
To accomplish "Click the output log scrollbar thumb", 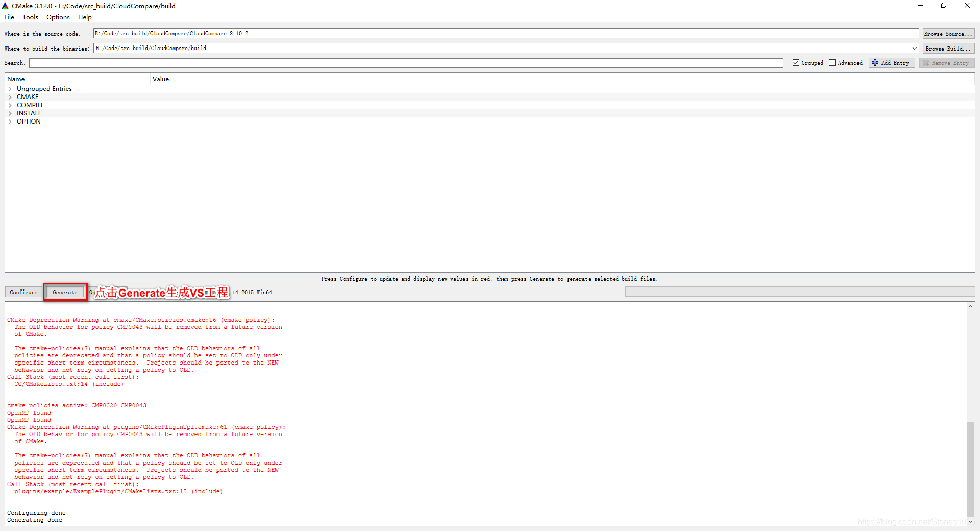I will (970, 470).
